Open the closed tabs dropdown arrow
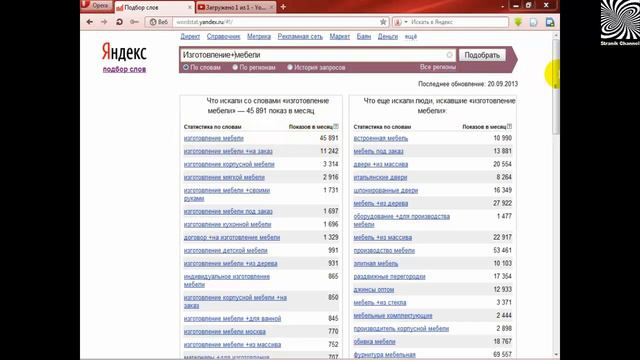640x360 pixels. (x=502, y=7)
